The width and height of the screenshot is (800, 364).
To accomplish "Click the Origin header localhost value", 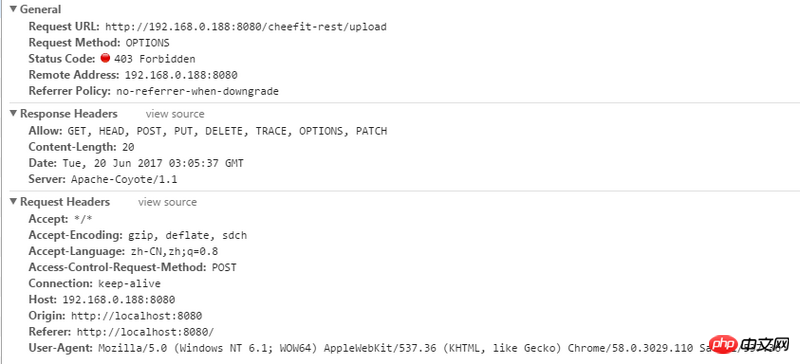I will click(137, 316).
